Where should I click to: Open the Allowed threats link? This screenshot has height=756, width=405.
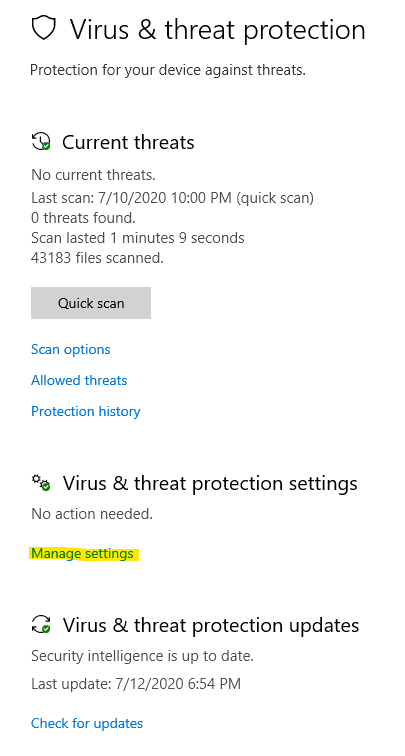[x=79, y=380]
